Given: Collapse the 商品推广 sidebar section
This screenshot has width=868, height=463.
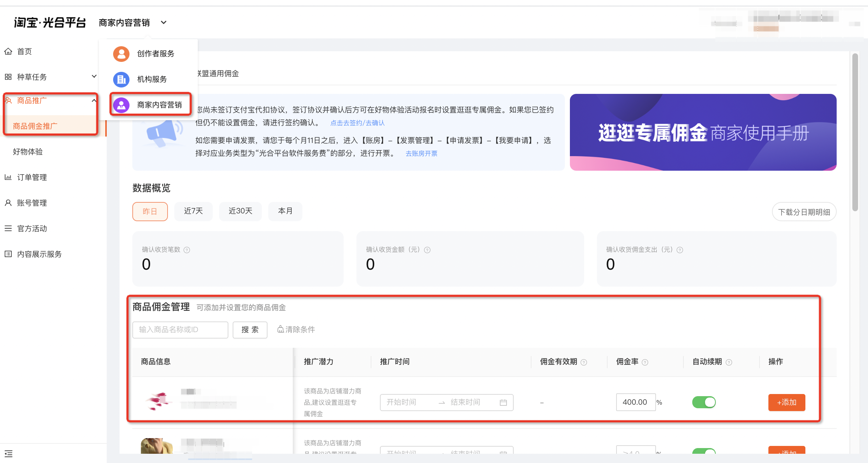Looking at the screenshot, I should [94, 101].
